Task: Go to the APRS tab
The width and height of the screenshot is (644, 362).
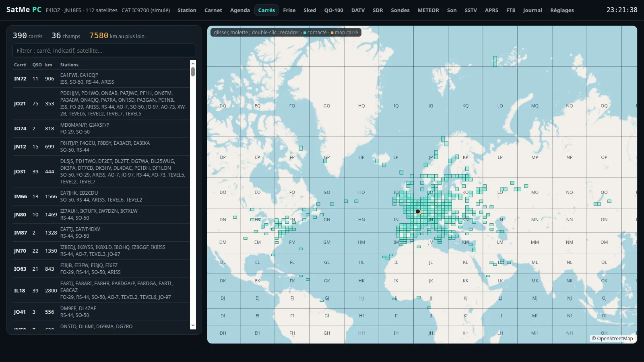Action: coord(491,10)
